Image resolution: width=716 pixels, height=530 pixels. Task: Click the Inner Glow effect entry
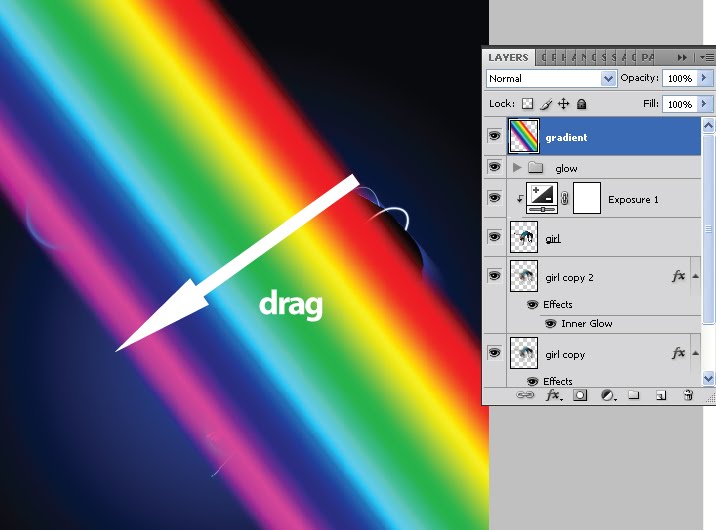[x=587, y=324]
